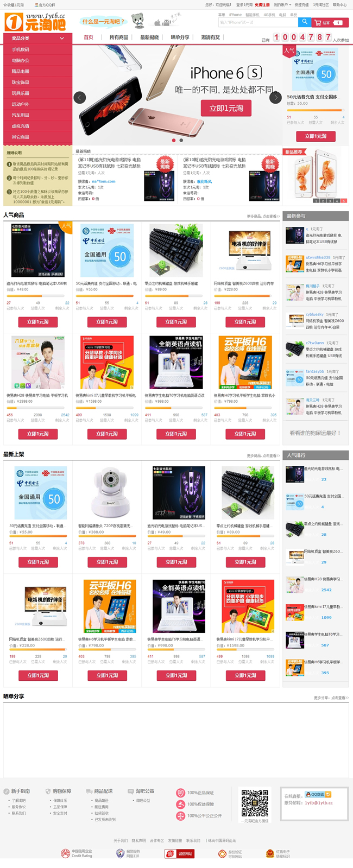Expand the 奖品分类 category dropdown
The width and height of the screenshot is (353, 868).
(x=37, y=39)
